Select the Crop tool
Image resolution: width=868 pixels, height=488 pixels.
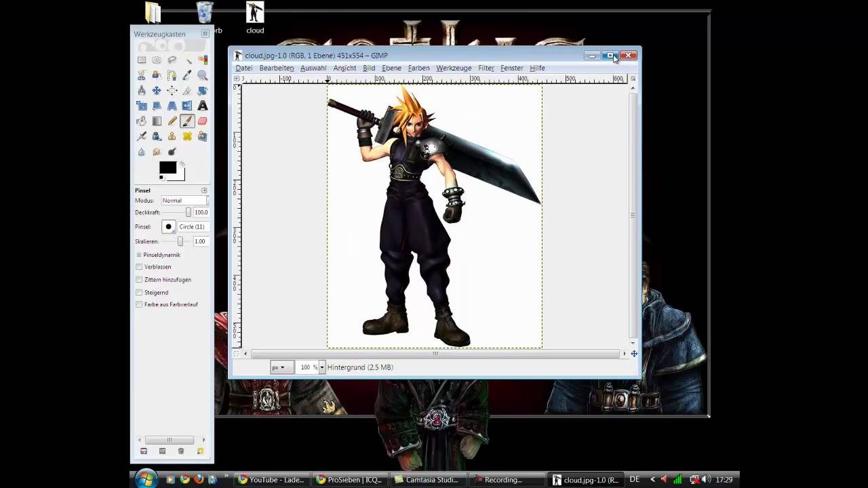pos(187,90)
